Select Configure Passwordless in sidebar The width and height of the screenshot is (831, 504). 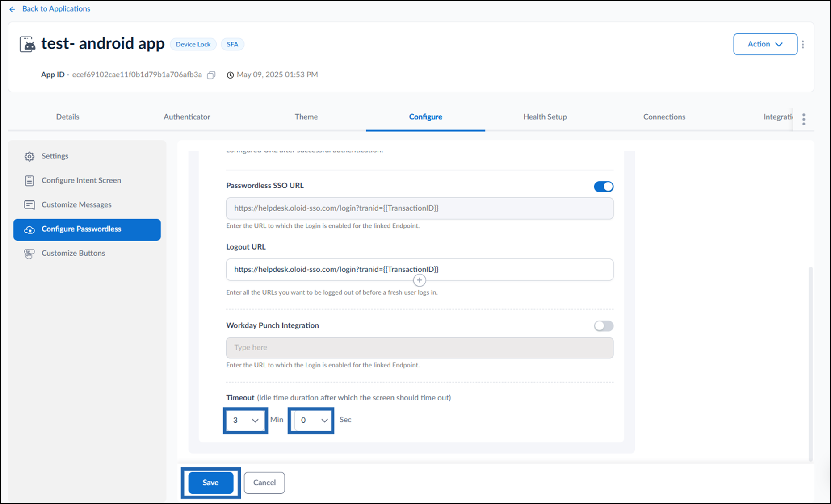(87, 229)
